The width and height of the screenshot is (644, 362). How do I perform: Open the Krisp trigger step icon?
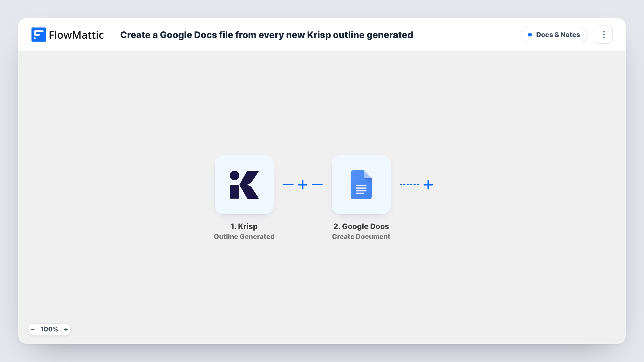point(244,185)
